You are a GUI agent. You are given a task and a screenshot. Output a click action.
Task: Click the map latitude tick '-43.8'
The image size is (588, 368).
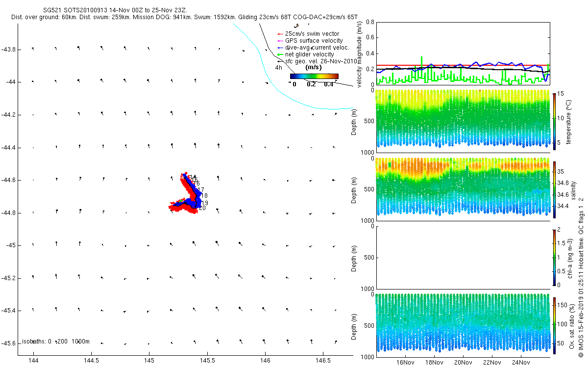[x=8, y=50]
